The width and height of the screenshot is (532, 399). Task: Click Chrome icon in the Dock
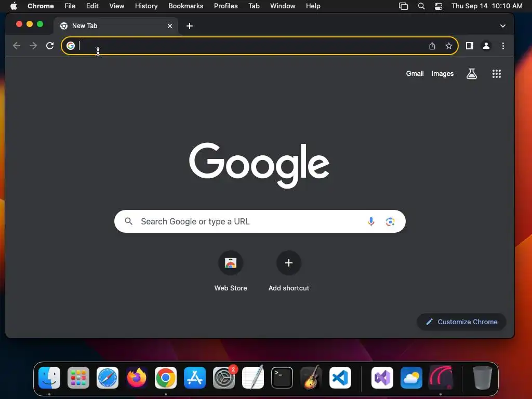(166, 378)
